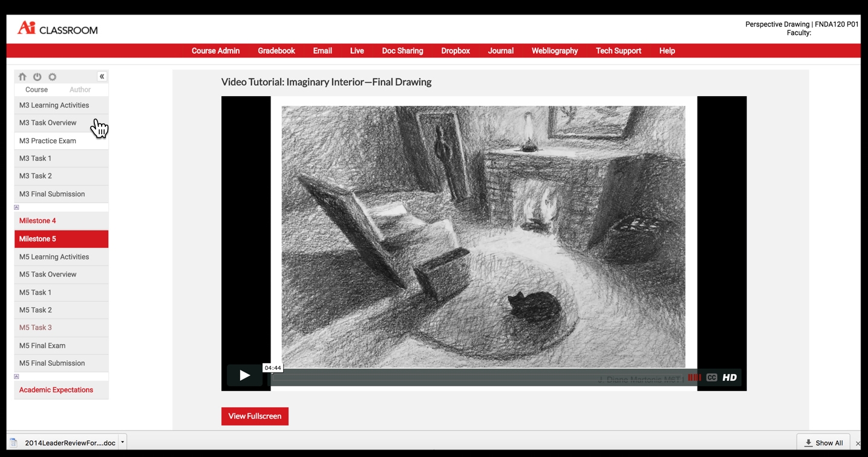Viewport: 868px width, 457px height.
Task: Collapse the section above Academic Expectations using small arrow icon
Action: coord(16,377)
